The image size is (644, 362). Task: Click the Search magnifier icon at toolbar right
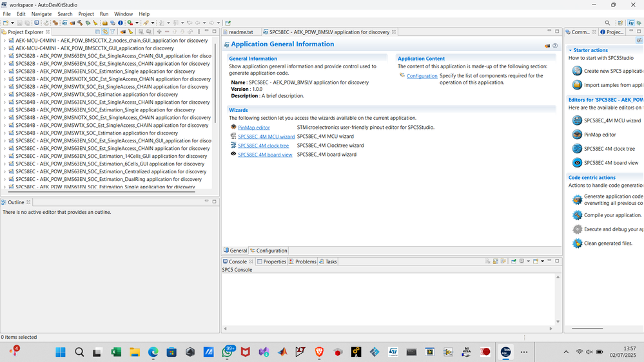tap(607, 23)
